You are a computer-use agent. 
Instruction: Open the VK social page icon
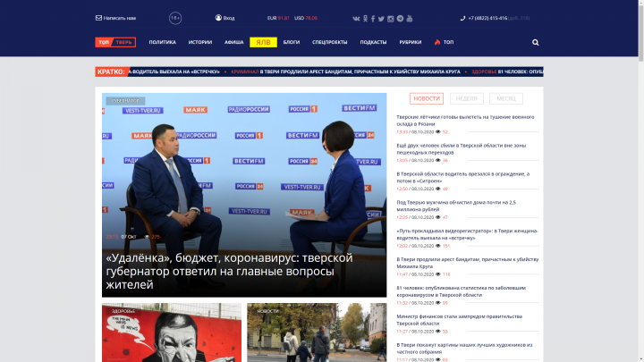pos(356,19)
